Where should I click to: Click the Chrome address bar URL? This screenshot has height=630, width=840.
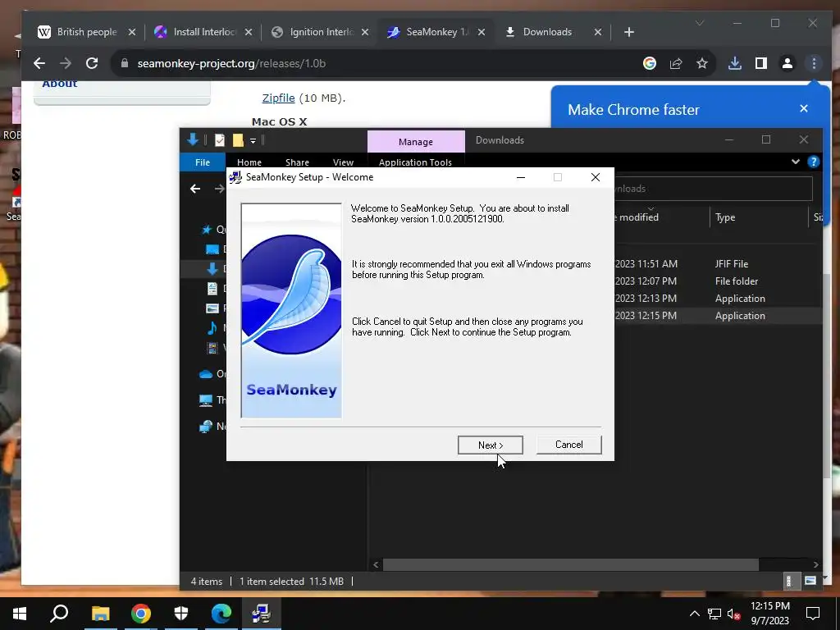pyautogui.click(x=231, y=63)
